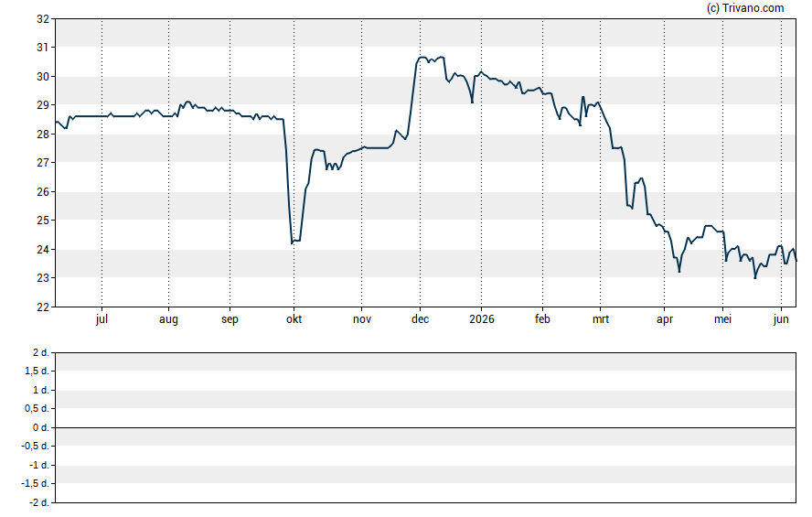Click the '1,5 d.' label in lower chart
This screenshot has width=812, height=517.
coord(37,371)
